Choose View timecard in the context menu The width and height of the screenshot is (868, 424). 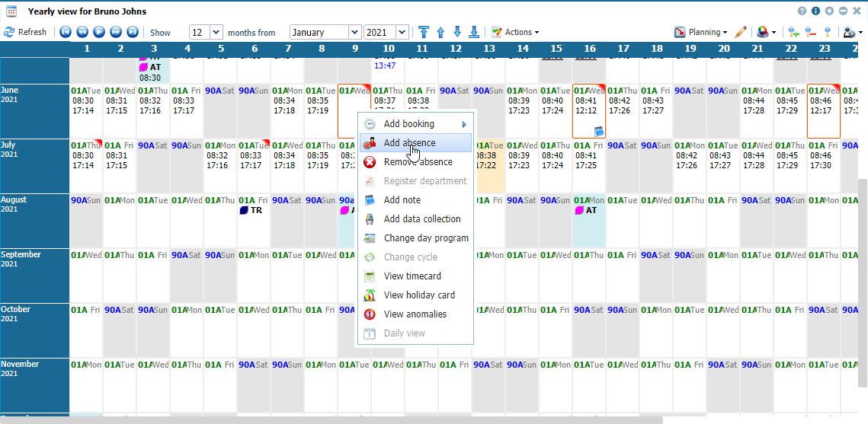[412, 276]
